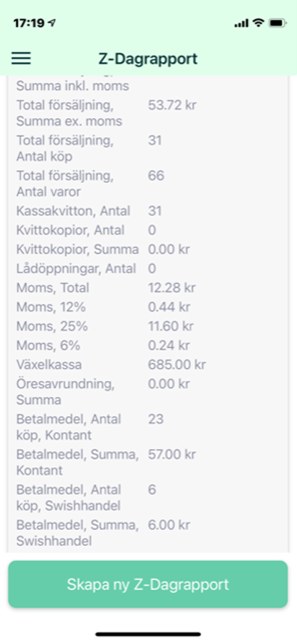This screenshot has width=297, height=644.
Task: Tap the Öresavrundning, Summa label
Action: click(66, 392)
